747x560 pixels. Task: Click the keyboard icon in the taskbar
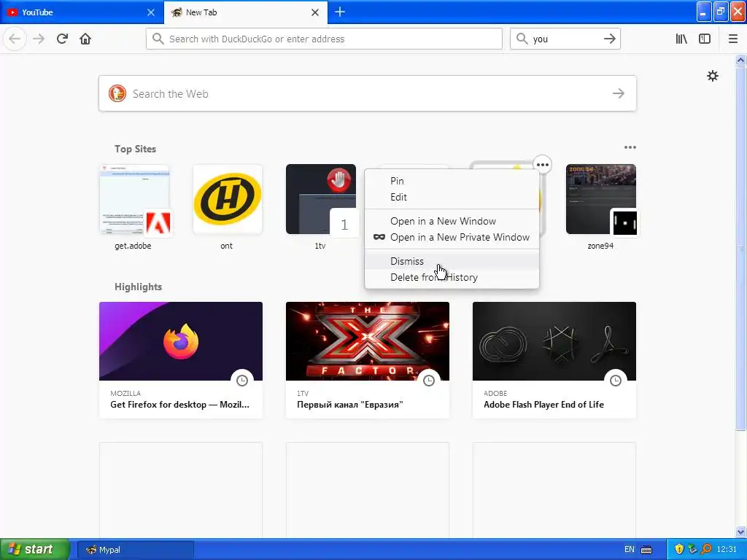click(646, 550)
